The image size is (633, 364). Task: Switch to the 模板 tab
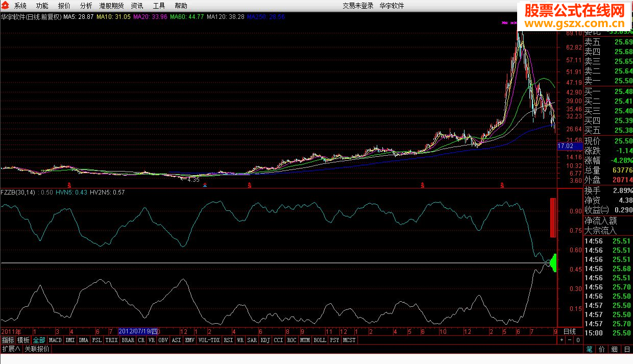pyautogui.click(x=23, y=340)
